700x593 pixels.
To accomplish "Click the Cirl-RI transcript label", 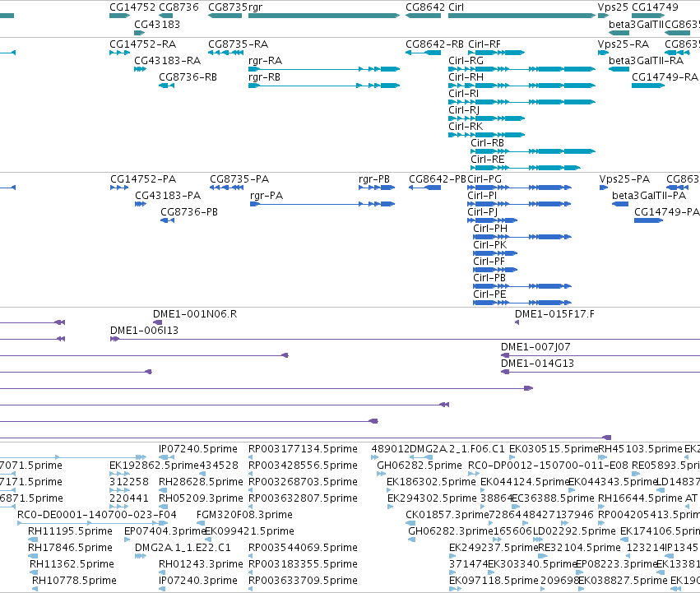I will click(x=463, y=94).
